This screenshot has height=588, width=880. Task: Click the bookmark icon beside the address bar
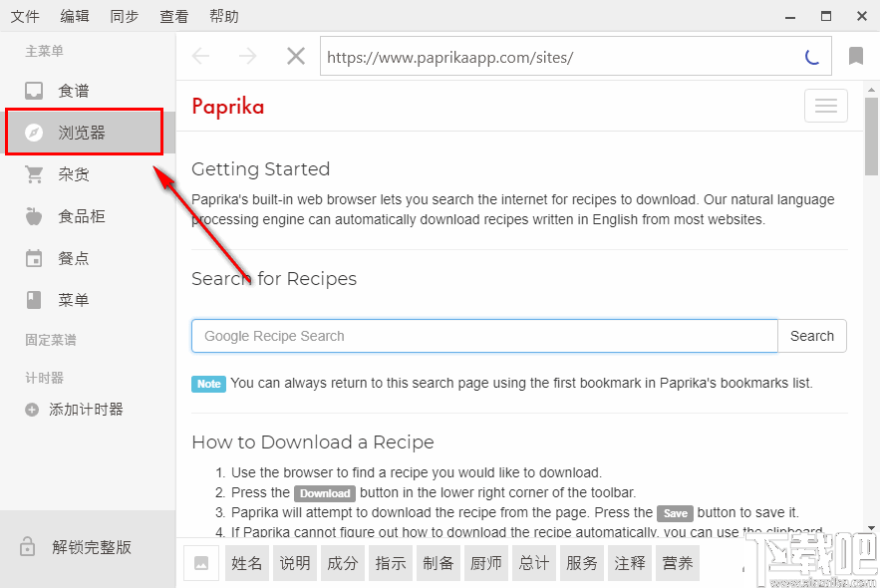click(x=855, y=56)
